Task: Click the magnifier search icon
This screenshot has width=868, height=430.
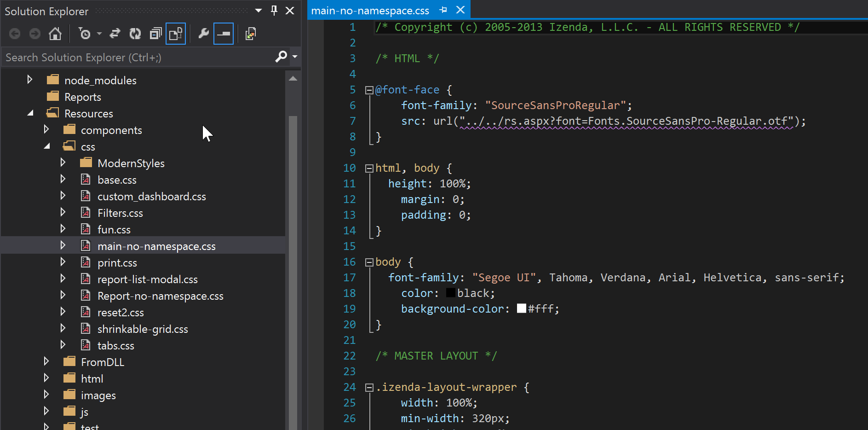Action: pyautogui.click(x=281, y=57)
